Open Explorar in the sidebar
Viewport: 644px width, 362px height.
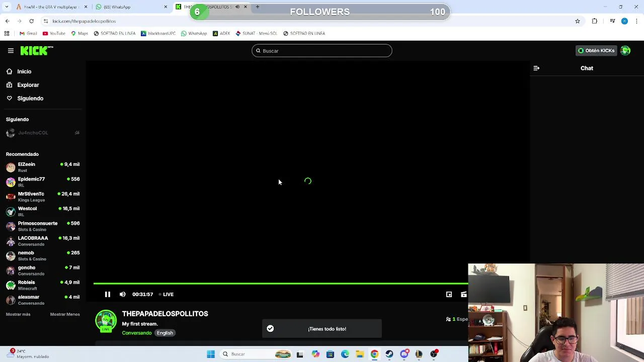click(28, 85)
